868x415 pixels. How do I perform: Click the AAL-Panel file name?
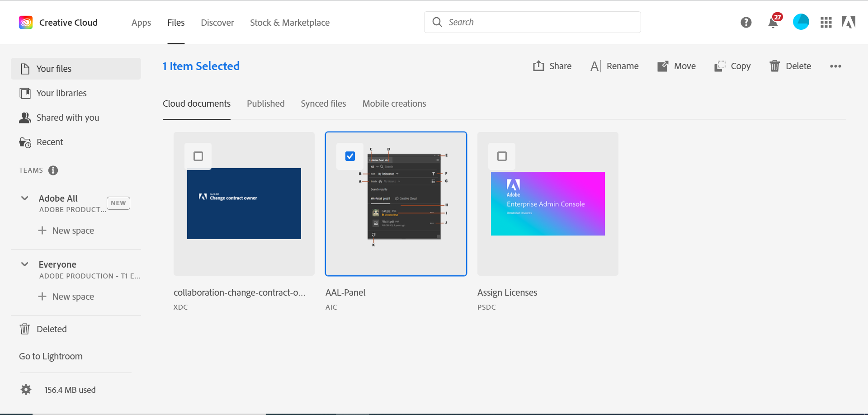click(345, 292)
